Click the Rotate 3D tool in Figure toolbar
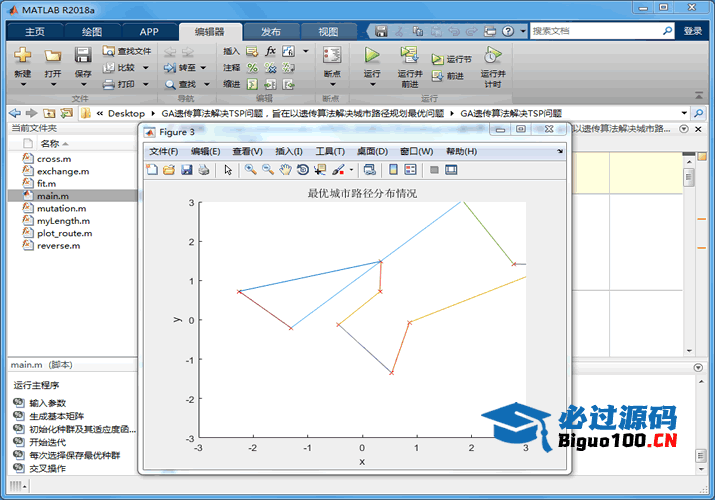 [302, 170]
